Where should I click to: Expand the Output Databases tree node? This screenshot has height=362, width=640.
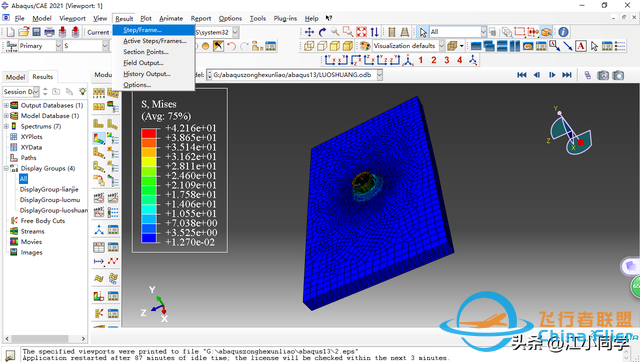(x=6, y=105)
